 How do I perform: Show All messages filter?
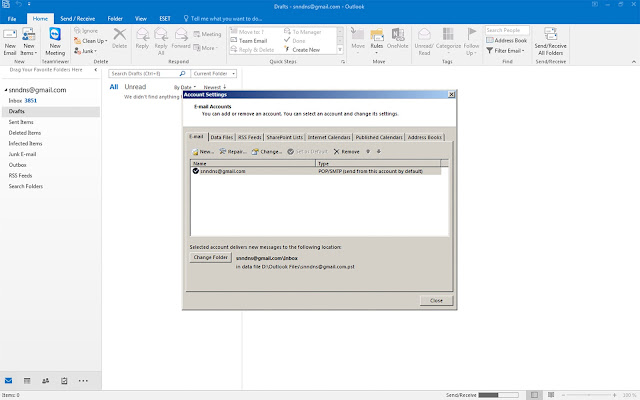pyautogui.click(x=114, y=87)
